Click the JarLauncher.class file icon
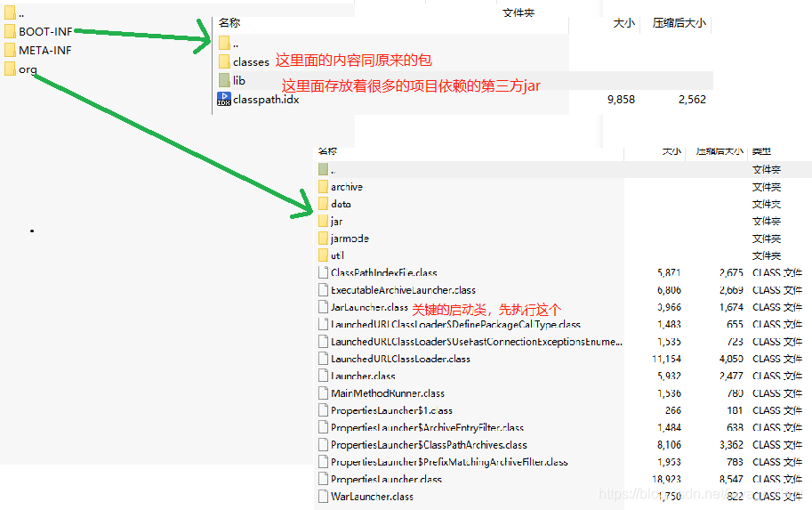The image size is (812, 510). click(323, 307)
